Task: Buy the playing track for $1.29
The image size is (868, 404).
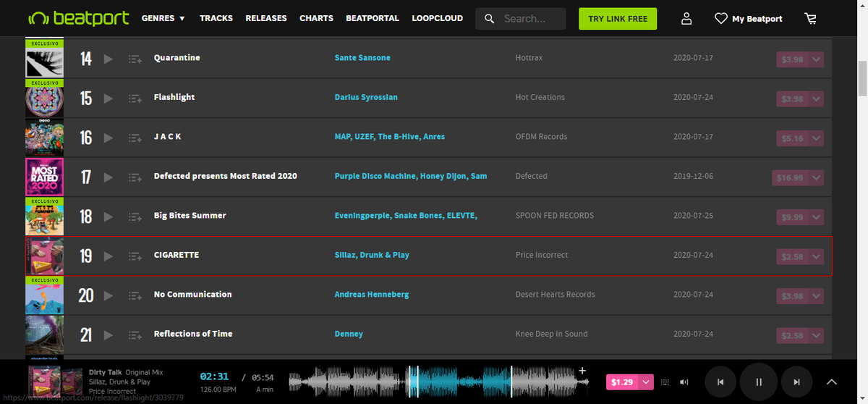Action: pyautogui.click(x=622, y=382)
